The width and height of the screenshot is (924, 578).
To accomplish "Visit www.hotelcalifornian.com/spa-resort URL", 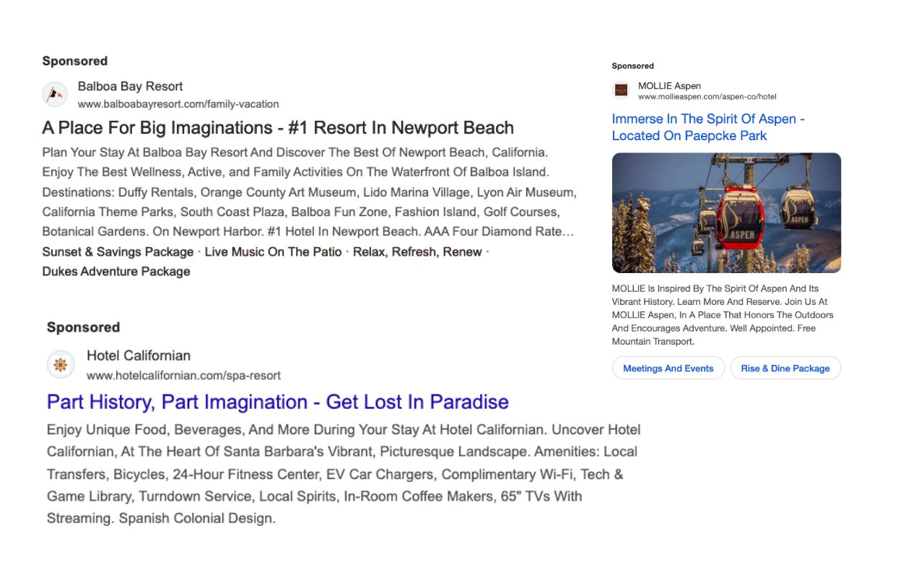I will pyautogui.click(x=183, y=376).
